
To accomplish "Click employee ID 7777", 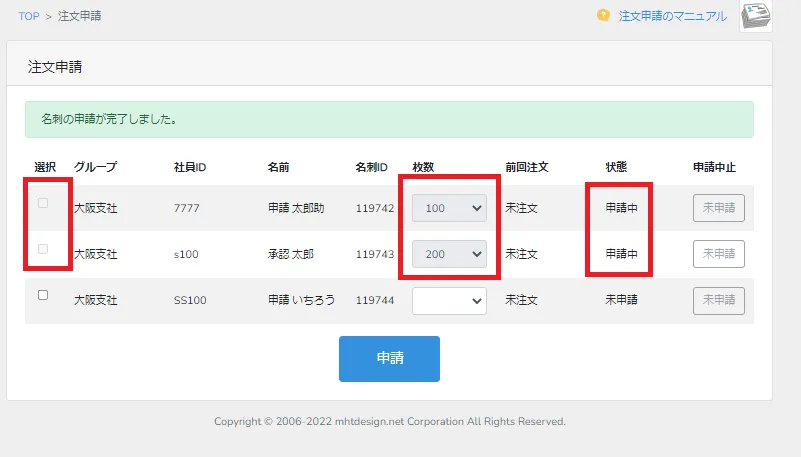I will (186, 208).
